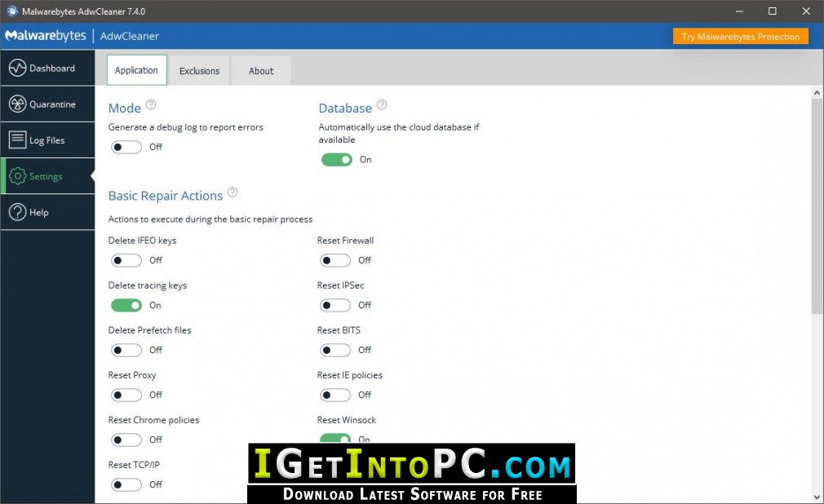Open the About tab
The image size is (824, 504).
[x=261, y=71]
